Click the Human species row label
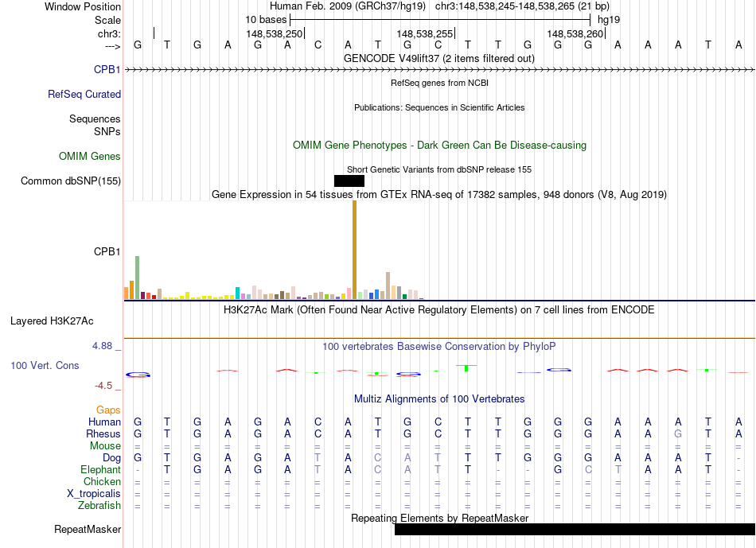 point(104,422)
